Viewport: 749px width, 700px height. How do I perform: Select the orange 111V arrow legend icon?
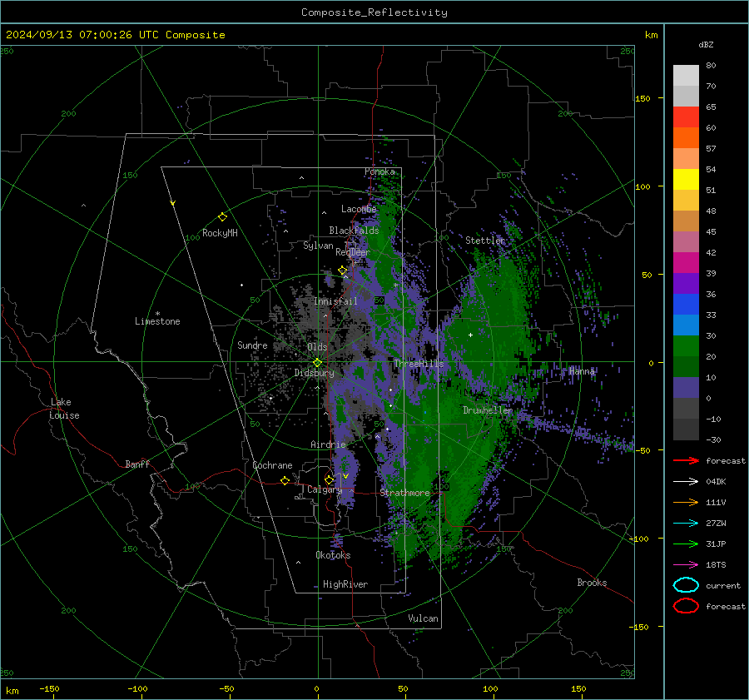[686, 502]
